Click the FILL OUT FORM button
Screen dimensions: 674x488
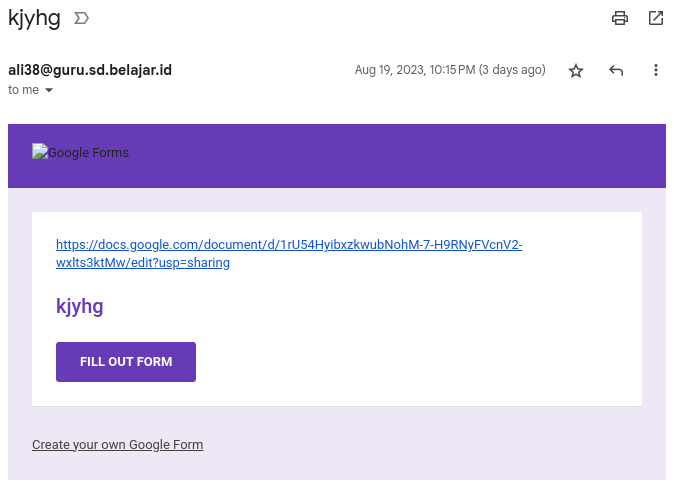click(x=126, y=362)
